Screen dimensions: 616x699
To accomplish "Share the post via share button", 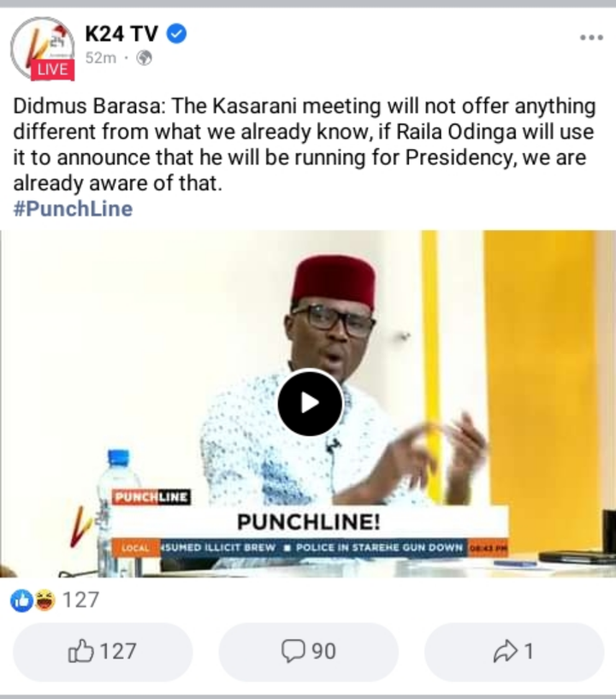I will [514, 651].
